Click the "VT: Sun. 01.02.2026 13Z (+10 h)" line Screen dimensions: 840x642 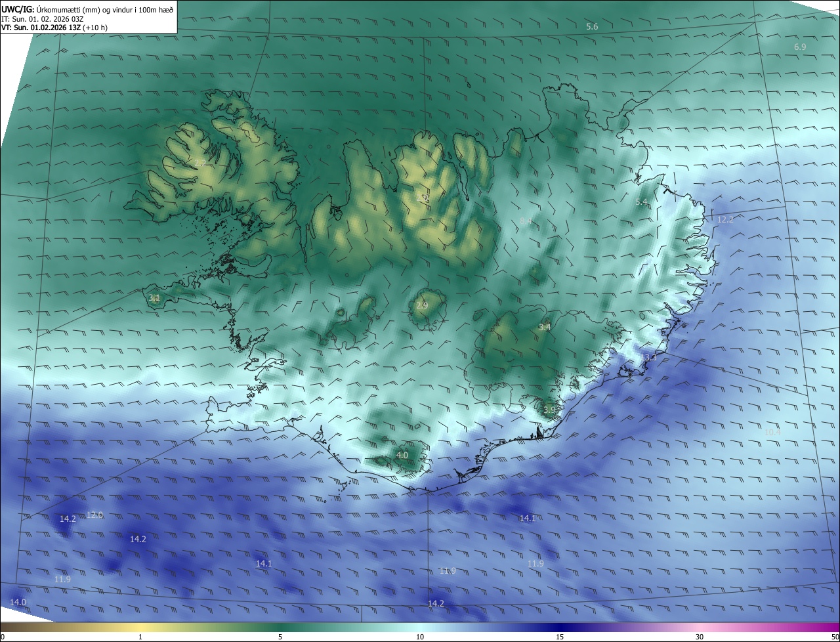point(54,28)
